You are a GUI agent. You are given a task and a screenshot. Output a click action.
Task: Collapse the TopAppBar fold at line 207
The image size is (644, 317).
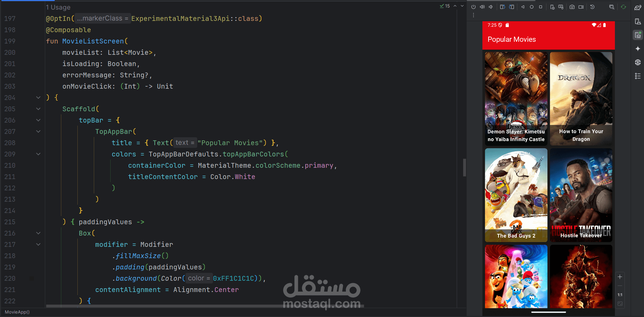click(x=38, y=131)
